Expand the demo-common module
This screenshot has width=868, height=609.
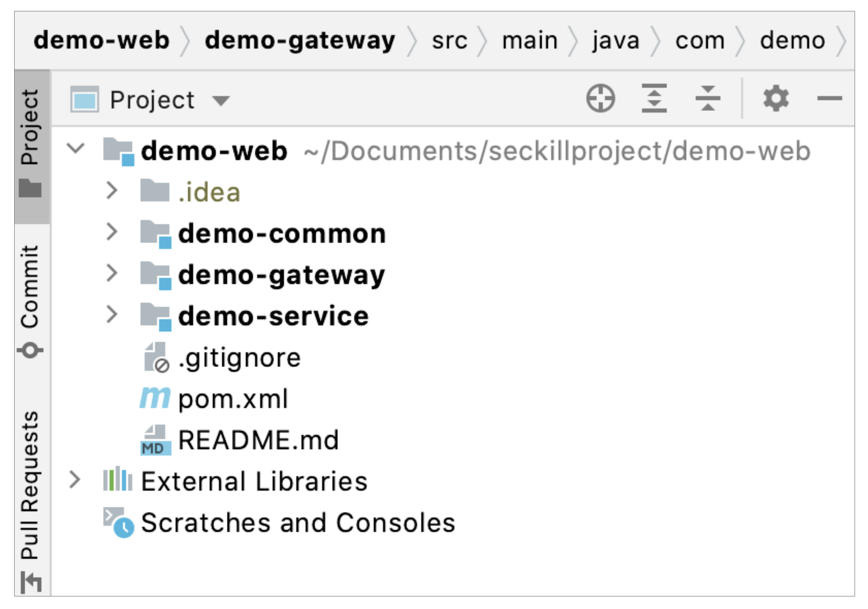tap(112, 232)
